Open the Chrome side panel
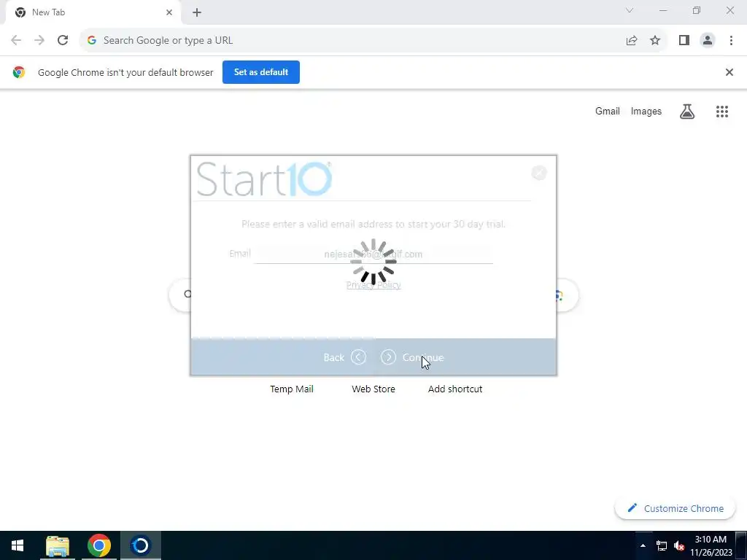Viewport: 747px width, 560px height. point(684,41)
